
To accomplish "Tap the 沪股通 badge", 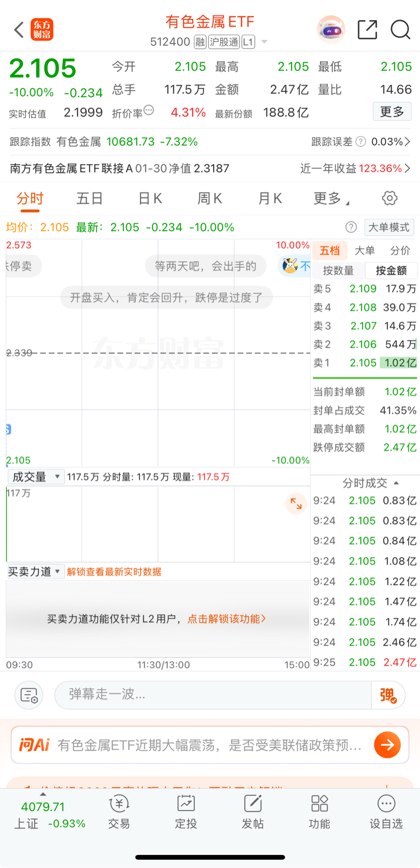I will (224, 42).
